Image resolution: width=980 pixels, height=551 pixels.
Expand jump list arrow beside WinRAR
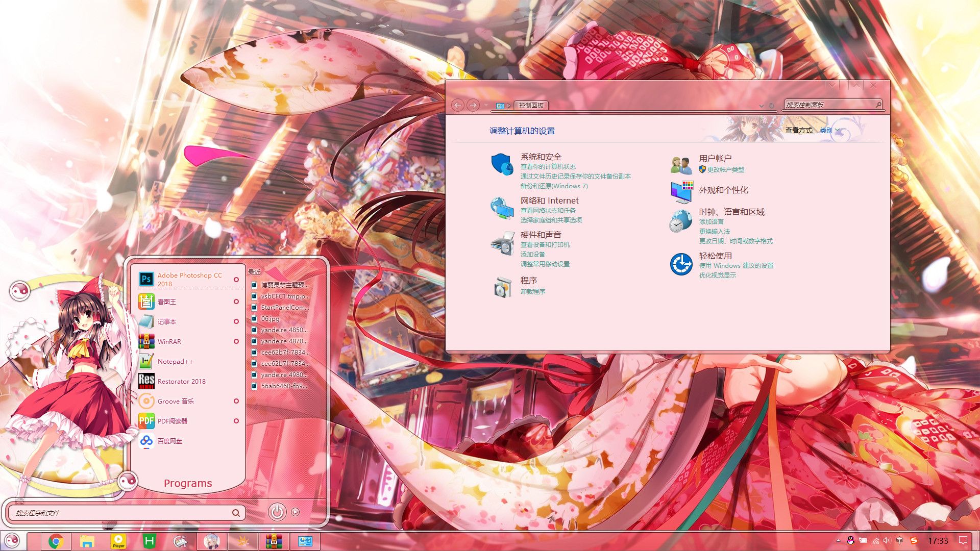[x=236, y=341]
